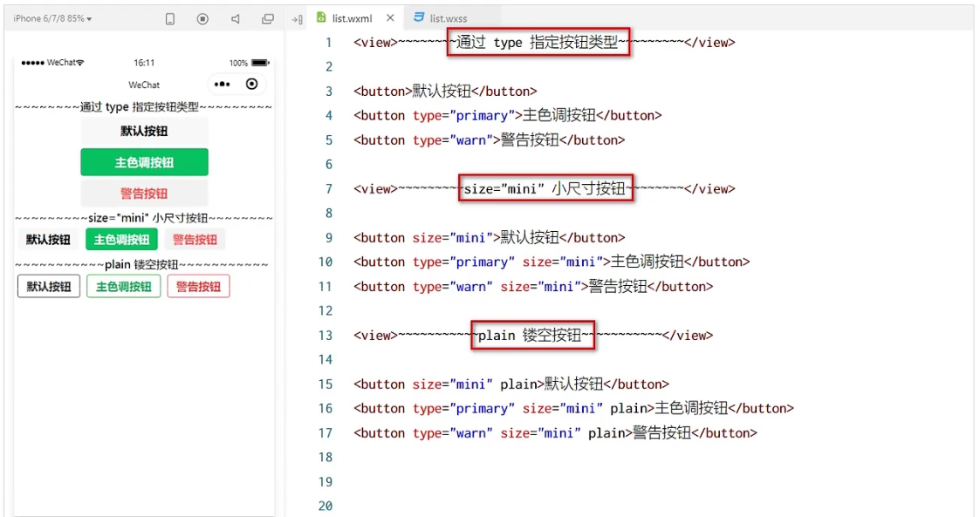Click code line 9 size="mini" 默认按钮
980x517 pixels.
click(490, 238)
